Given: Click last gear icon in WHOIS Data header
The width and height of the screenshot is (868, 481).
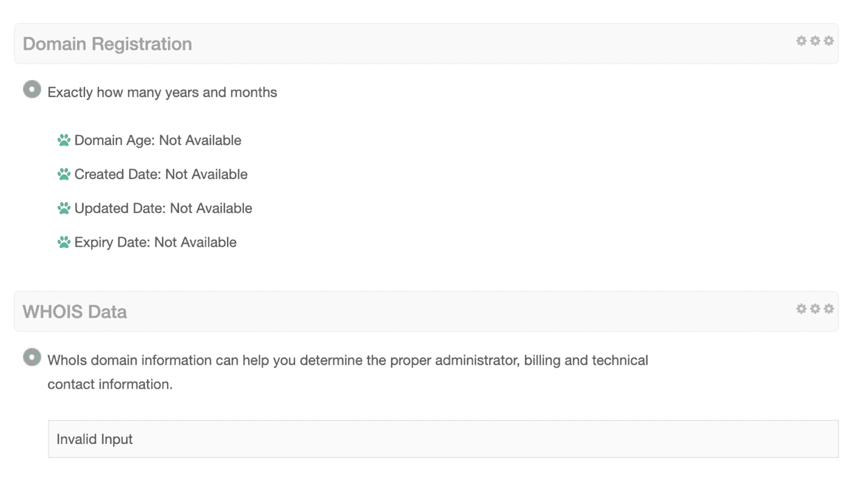Looking at the screenshot, I should click(829, 309).
